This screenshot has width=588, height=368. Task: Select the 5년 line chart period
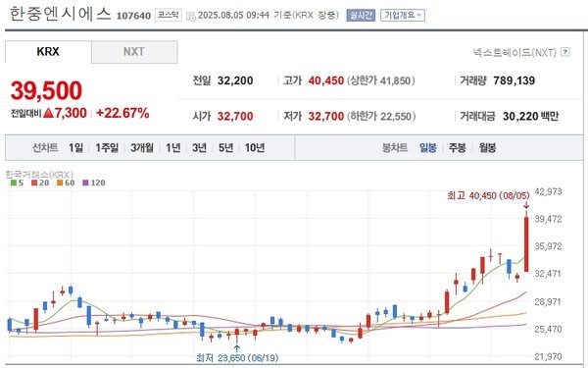click(225, 147)
